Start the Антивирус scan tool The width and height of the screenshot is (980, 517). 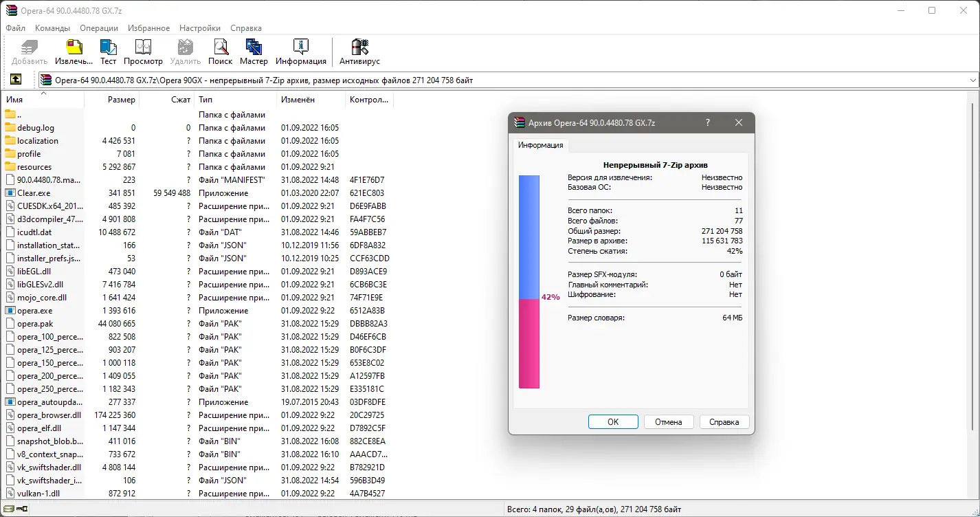point(360,47)
